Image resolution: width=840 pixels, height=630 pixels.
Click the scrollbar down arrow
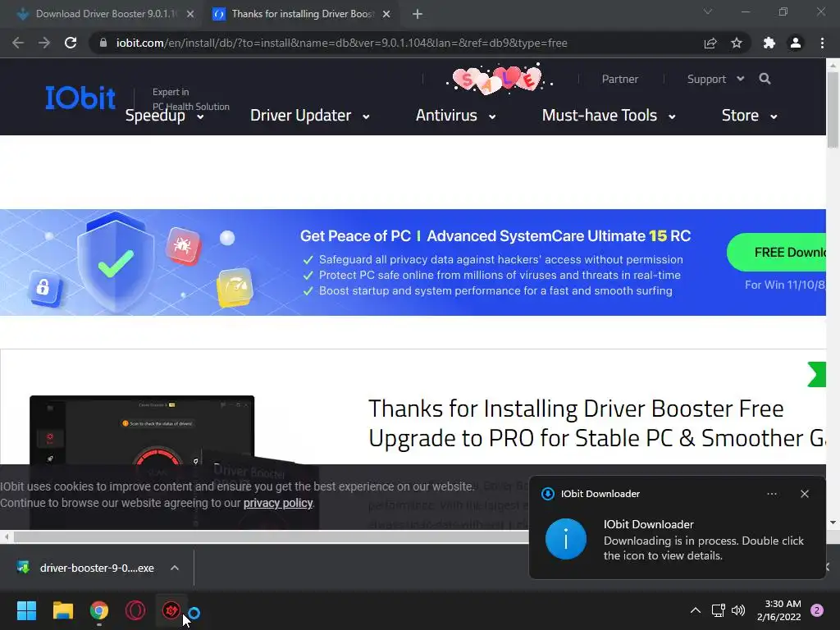click(x=833, y=523)
